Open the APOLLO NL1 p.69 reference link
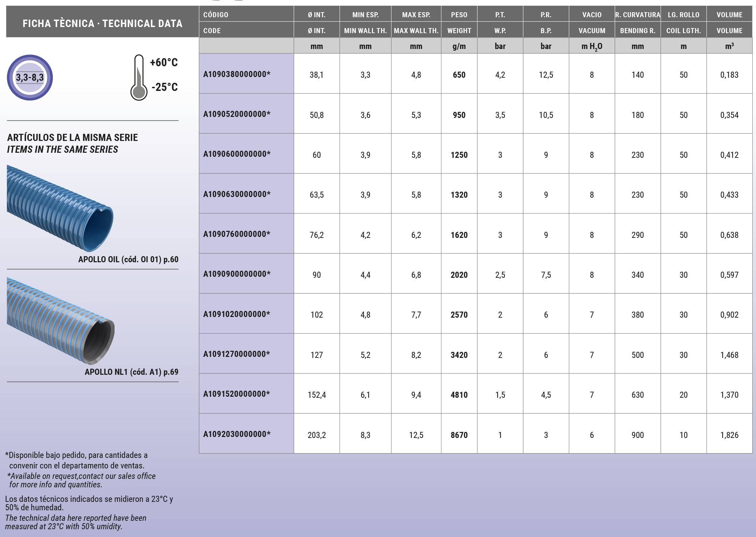The height and width of the screenshot is (537, 756). 131,372
